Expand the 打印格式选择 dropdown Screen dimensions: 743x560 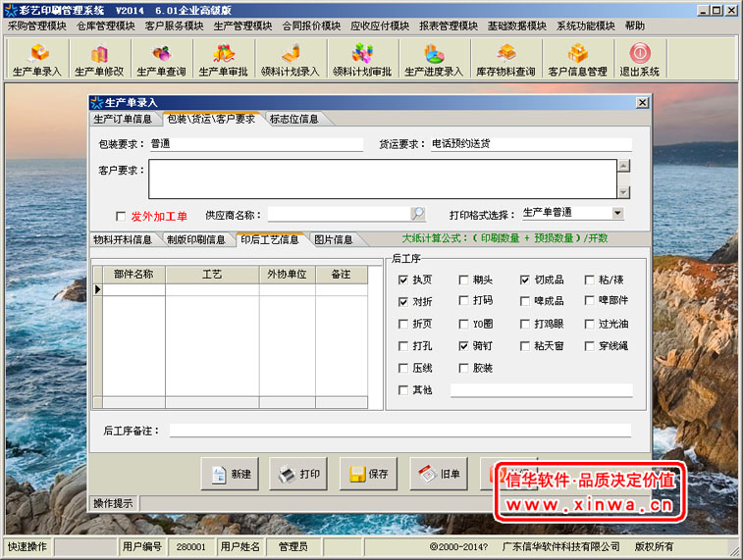(617, 213)
